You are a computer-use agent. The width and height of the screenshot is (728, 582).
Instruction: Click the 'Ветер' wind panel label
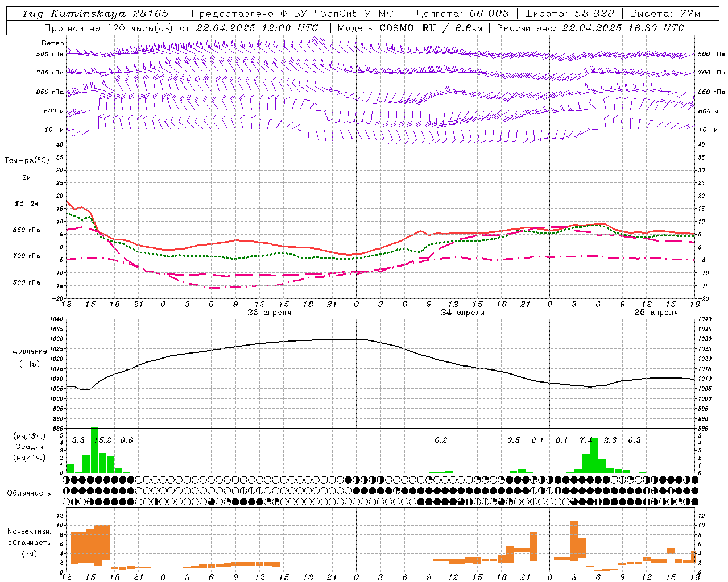coord(53,43)
